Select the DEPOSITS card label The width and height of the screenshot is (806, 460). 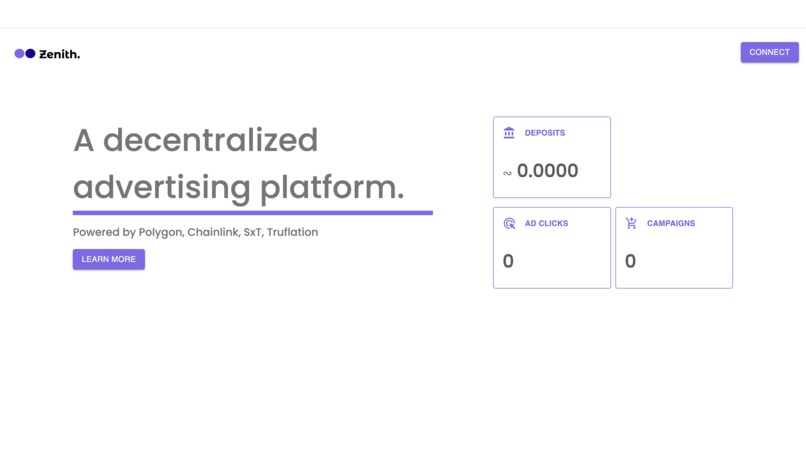click(x=545, y=133)
